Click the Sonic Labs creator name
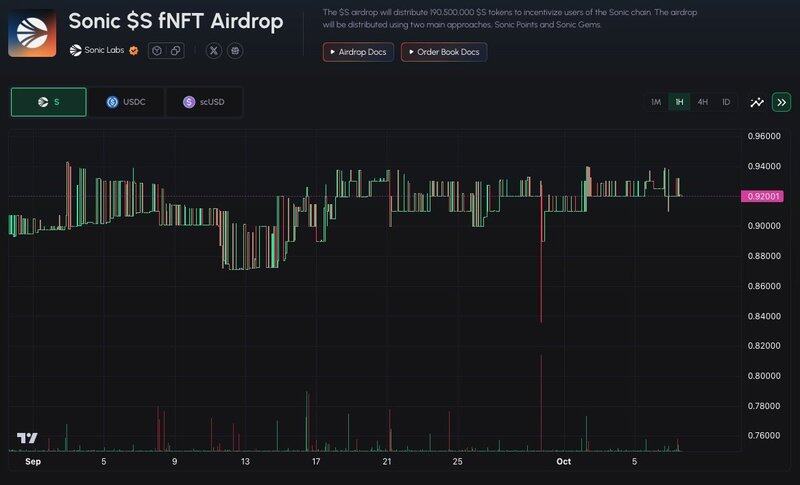The width and height of the screenshot is (800, 485). 103,50
